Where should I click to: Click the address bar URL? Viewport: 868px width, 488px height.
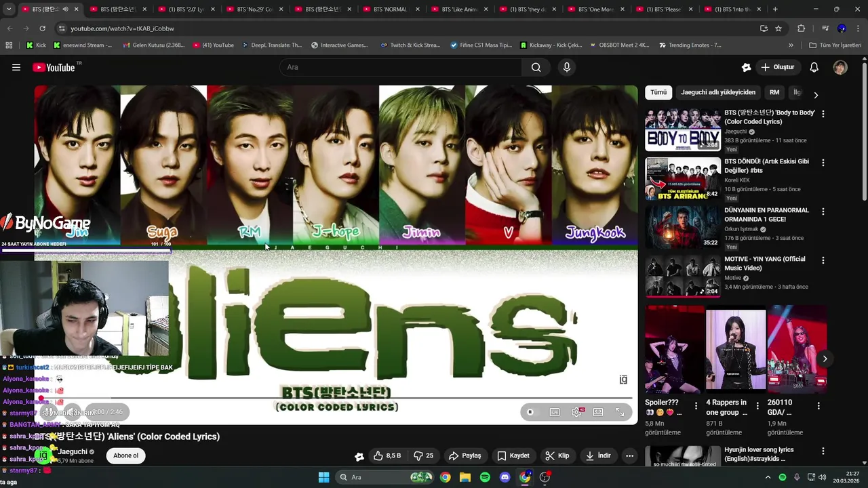(122, 28)
